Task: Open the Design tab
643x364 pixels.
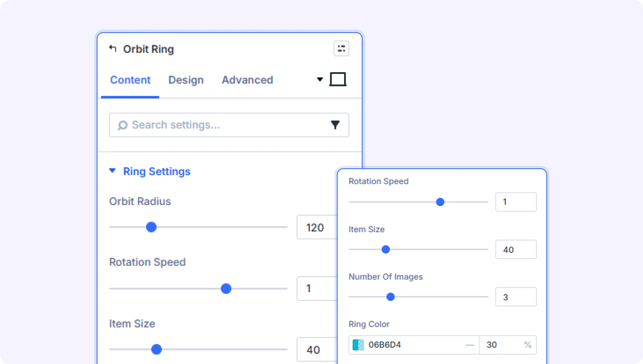Action: pos(186,80)
